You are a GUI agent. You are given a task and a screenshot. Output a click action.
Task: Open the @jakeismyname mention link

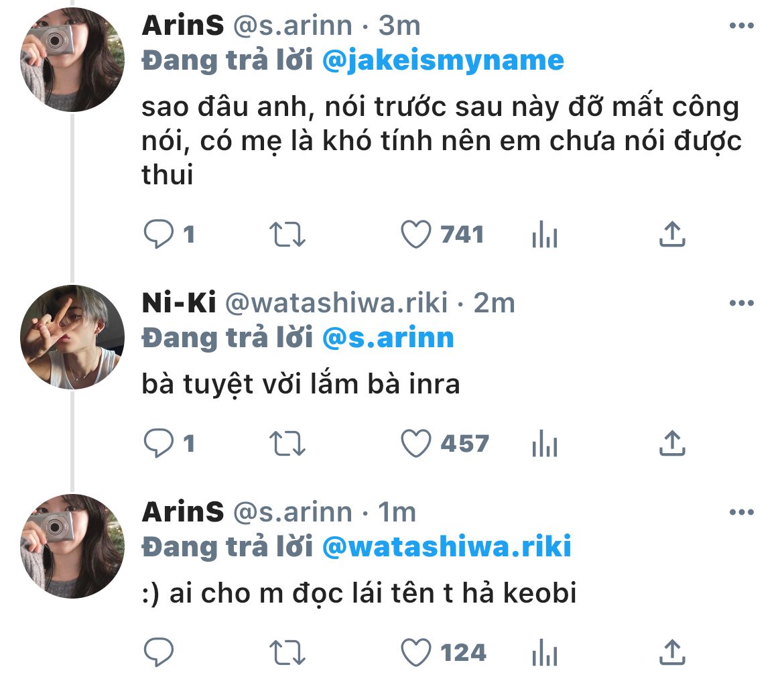click(x=443, y=61)
